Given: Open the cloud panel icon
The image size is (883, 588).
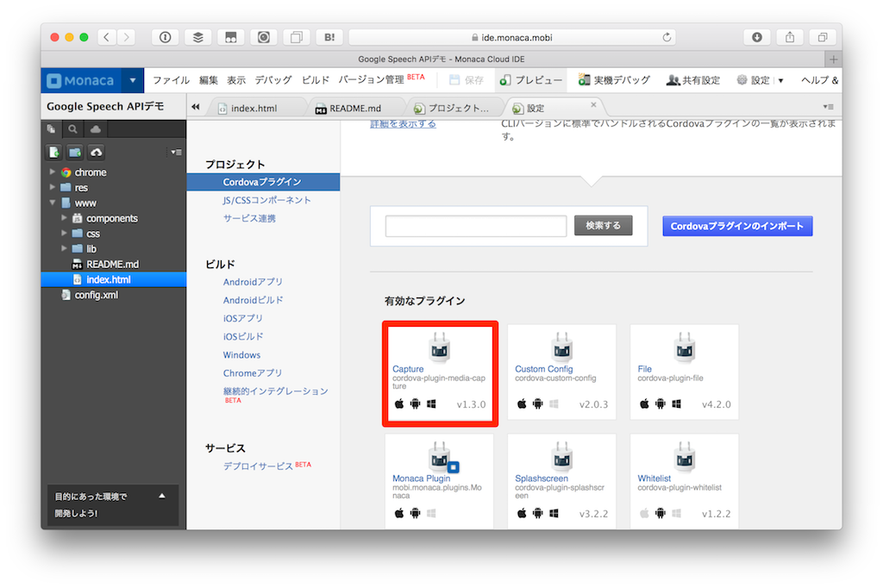Looking at the screenshot, I should (x=96, y=129).
